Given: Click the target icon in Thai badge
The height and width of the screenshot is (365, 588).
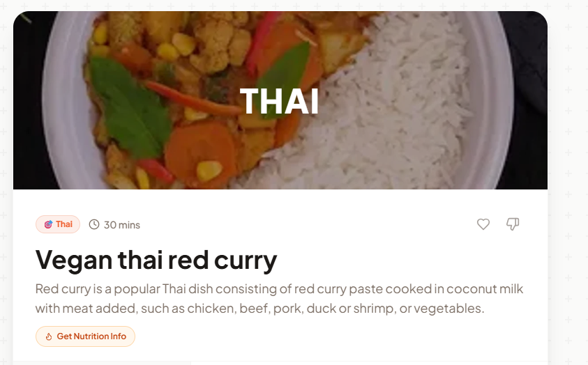Looking at the screenshot, I should point(48,224).
